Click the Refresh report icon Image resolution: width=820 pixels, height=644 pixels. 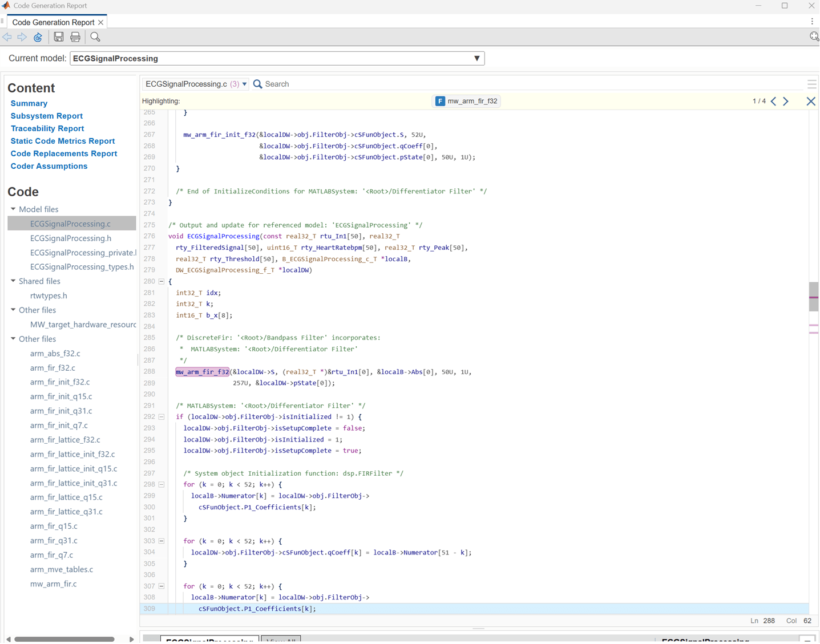click(x=38, y=37)
